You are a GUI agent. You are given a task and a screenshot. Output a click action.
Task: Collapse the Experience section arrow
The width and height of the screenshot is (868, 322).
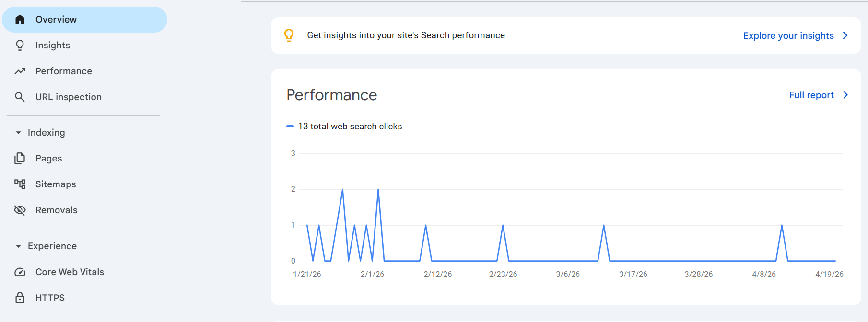click(18, 246)
